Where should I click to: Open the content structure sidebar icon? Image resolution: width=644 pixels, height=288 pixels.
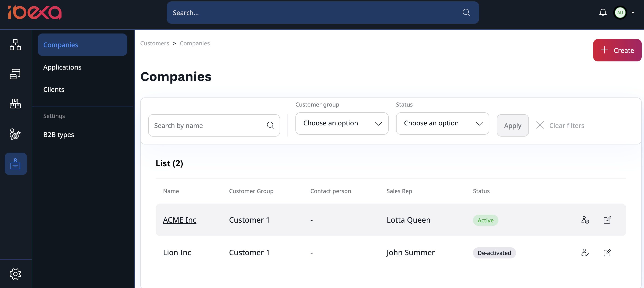15,45
